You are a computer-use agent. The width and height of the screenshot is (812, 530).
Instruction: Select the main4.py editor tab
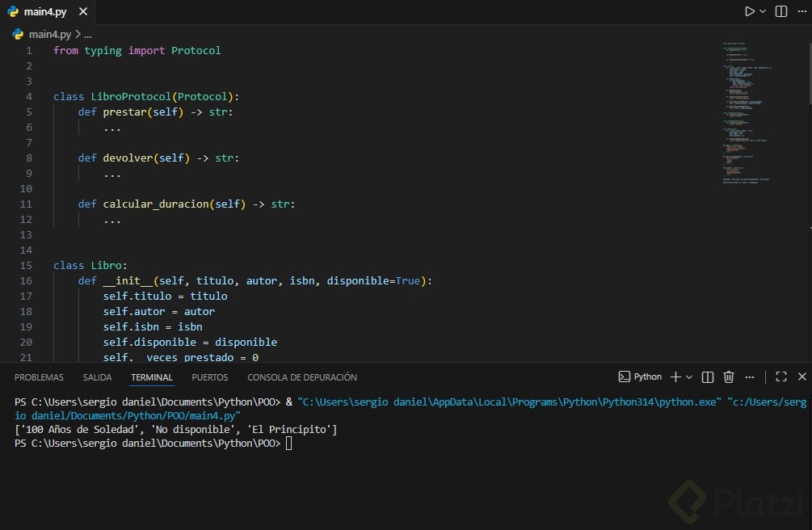tap(45, 12)
